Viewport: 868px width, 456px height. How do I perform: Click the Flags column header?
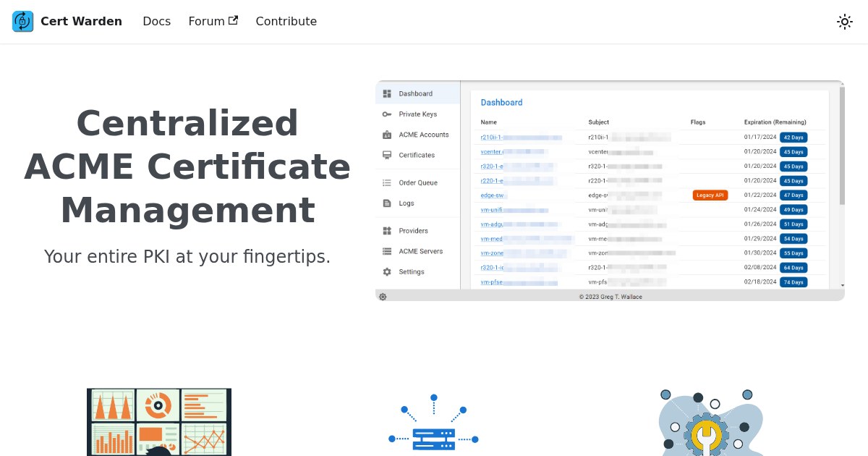pos(698,122)
